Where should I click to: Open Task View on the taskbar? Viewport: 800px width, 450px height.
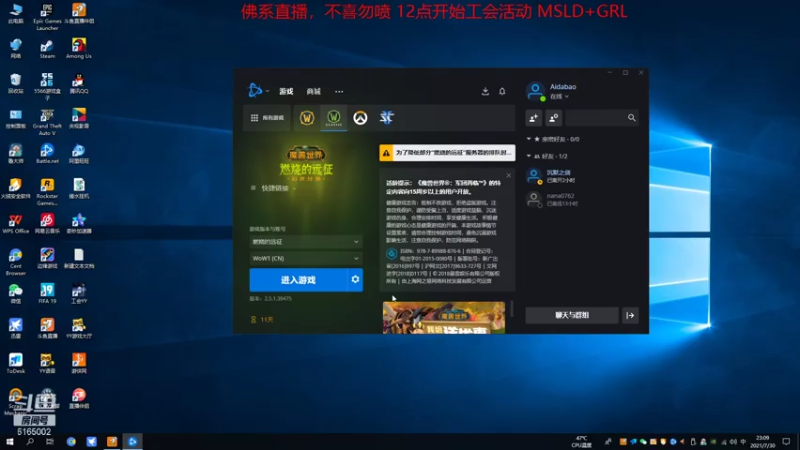(49, 441)
